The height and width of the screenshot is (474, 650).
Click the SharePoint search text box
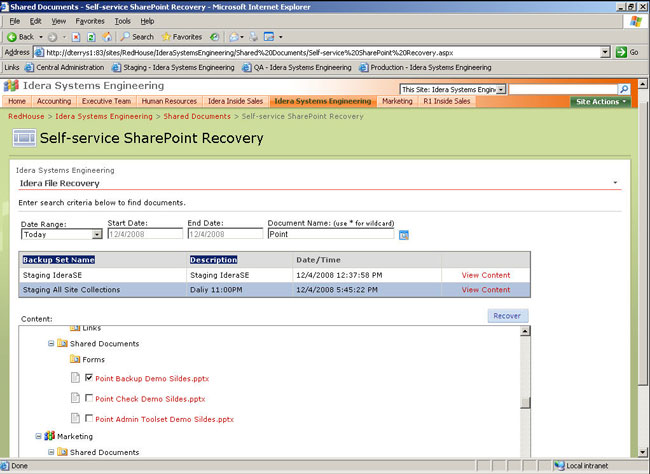[x=563, y=89]
